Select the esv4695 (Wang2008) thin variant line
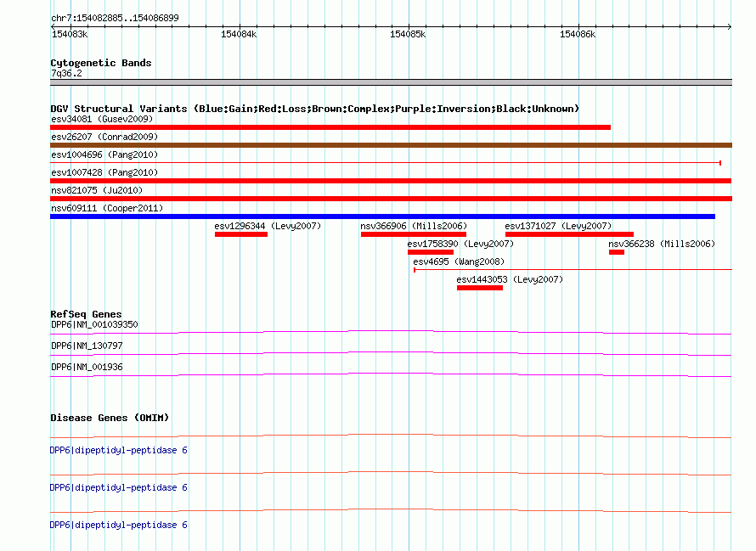 point(573,270)
